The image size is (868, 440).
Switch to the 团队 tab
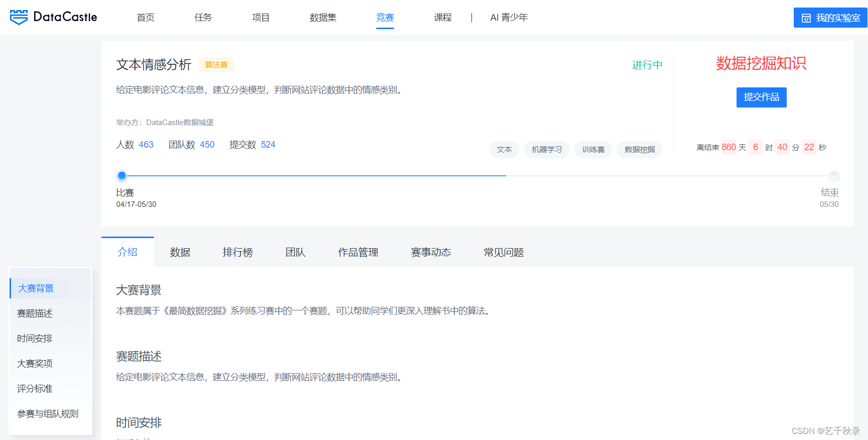coord(296,252)
